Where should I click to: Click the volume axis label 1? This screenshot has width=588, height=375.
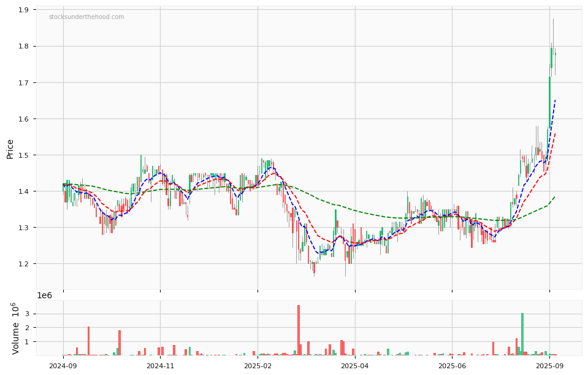click(x=28, y=342)
